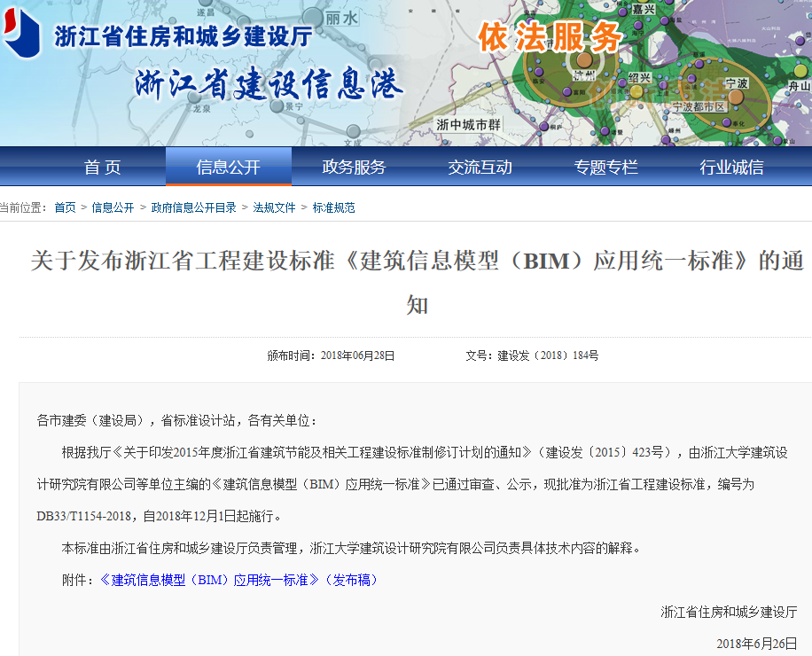Screen dimensions: 812x656
Task: Visit 行业诚信 in the navigation bar
Action: point(731,167)
